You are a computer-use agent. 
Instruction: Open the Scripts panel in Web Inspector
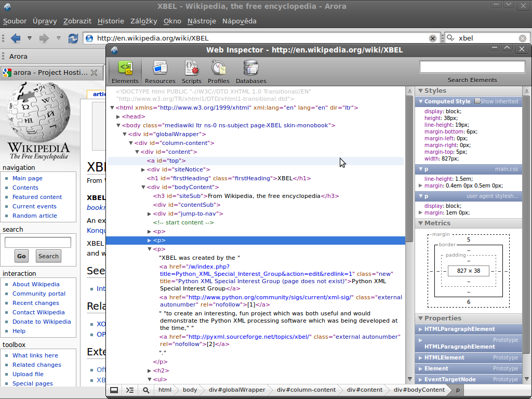[191, 72]
